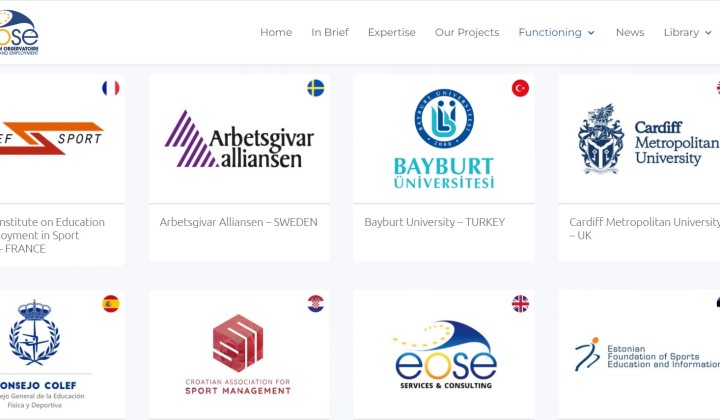
Task: Click the UK flag above EOSE Services
Action: click(520, 303)
